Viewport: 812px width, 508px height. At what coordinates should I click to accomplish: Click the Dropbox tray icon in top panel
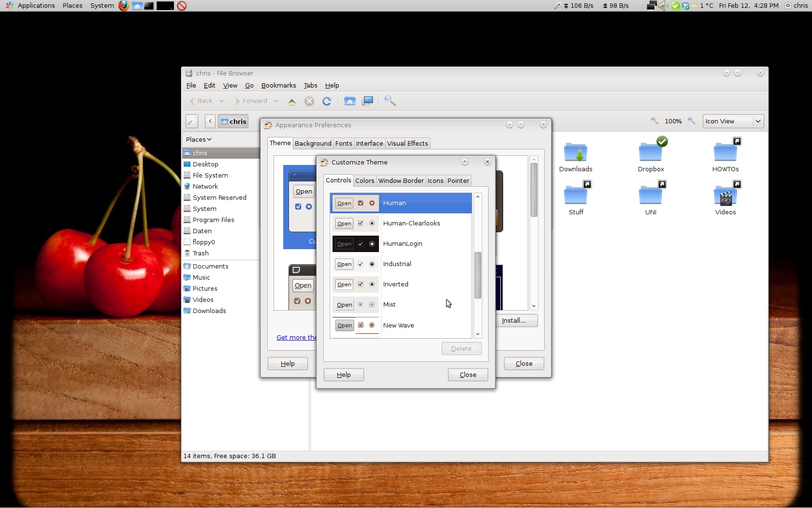click(685, 6)
